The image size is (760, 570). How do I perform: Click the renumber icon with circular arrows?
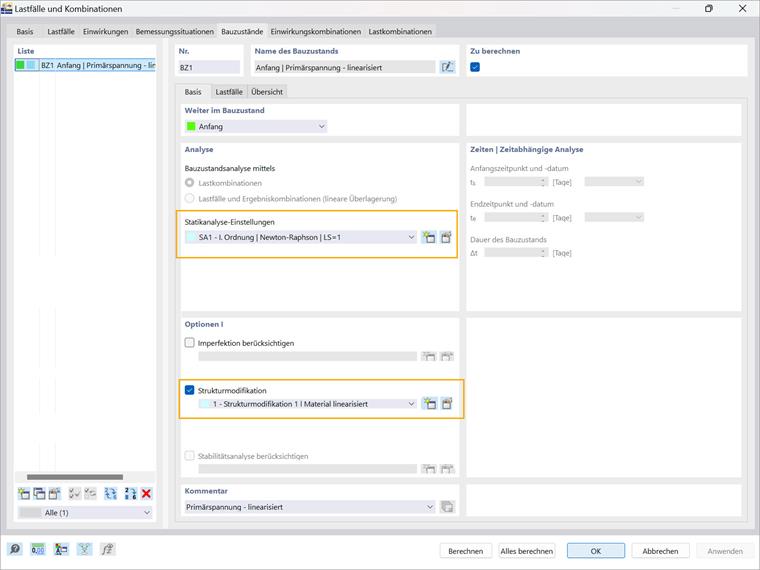pyautogui.click(x=111, y=493)
